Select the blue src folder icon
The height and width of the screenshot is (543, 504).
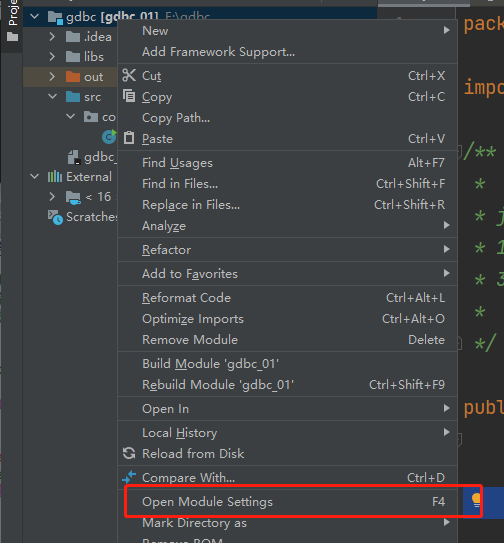[73, 97]
